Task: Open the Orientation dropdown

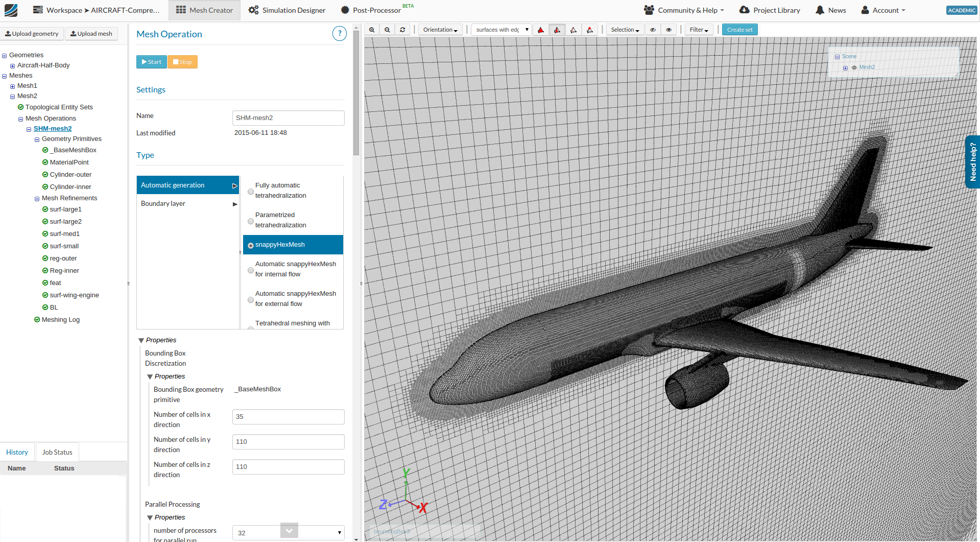Action: point(440,29)
